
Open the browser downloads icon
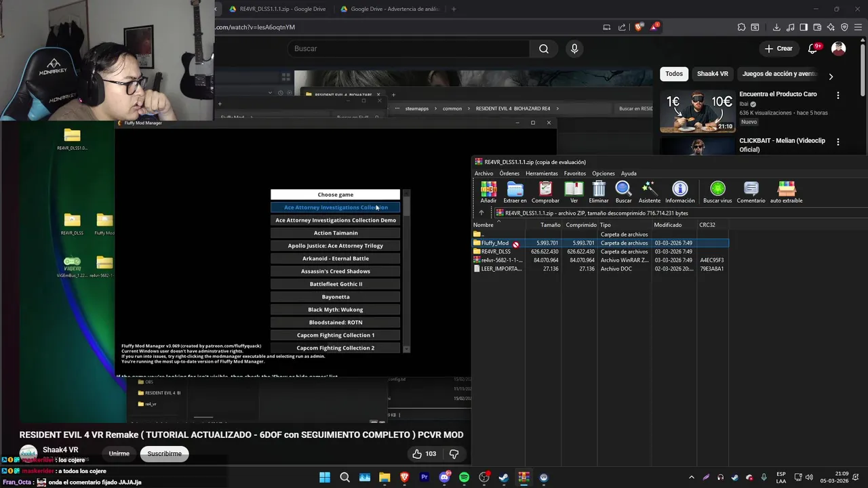coord(776,27)
